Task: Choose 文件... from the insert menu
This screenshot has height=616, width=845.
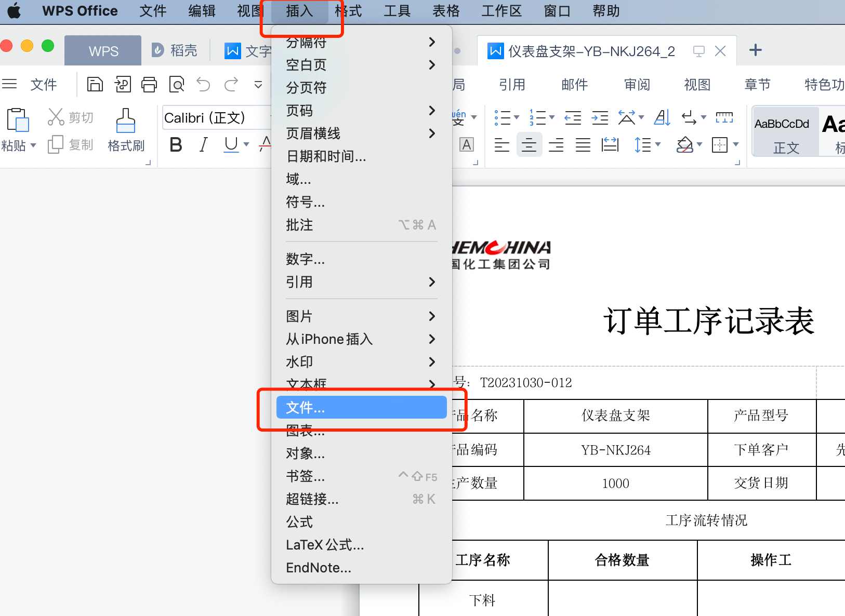Action: [361, 408]
